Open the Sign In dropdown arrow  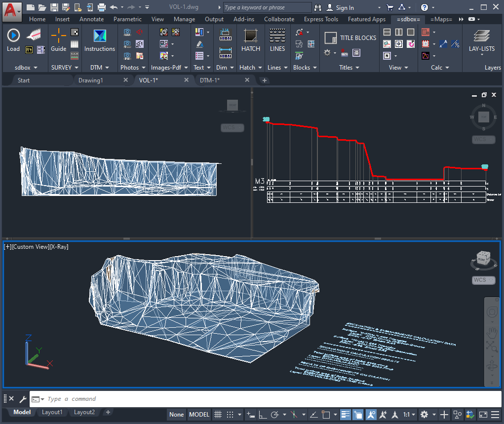tap(379, 7)
